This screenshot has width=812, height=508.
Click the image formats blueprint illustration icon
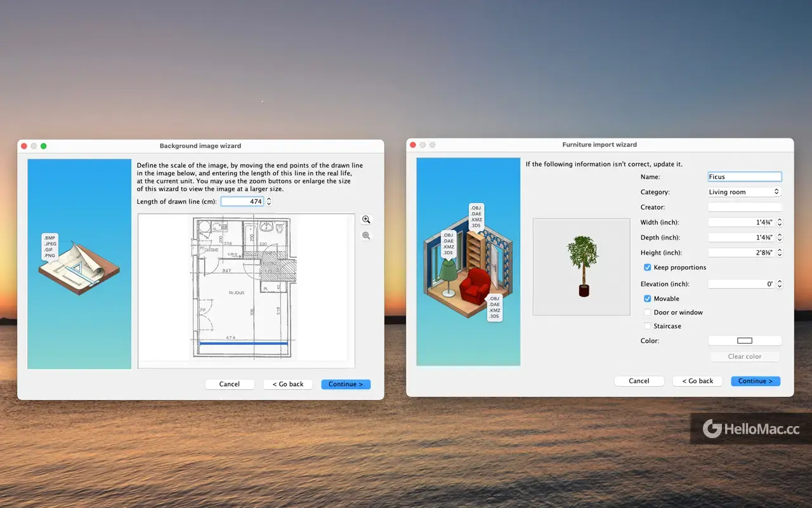tap(79, 264)
